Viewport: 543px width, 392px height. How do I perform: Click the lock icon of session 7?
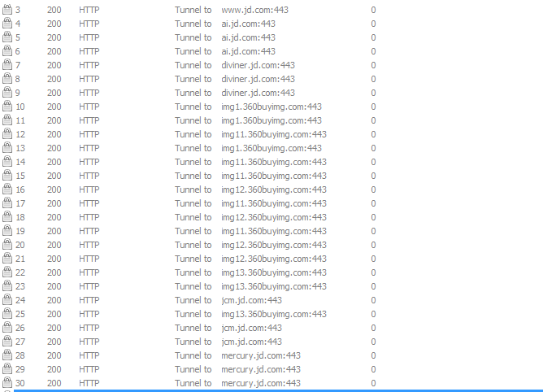(x=7, y=65)
